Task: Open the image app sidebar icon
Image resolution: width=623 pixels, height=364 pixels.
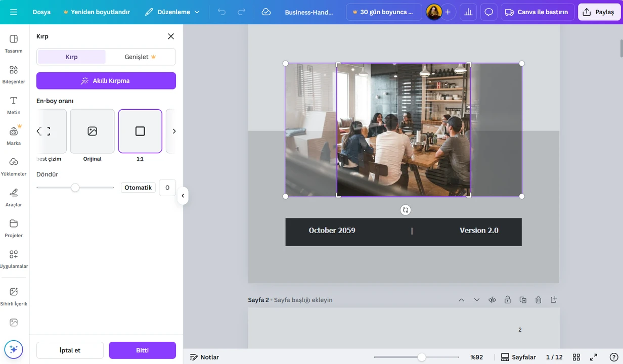Action: pyautogui.click(x=14, y=323)
